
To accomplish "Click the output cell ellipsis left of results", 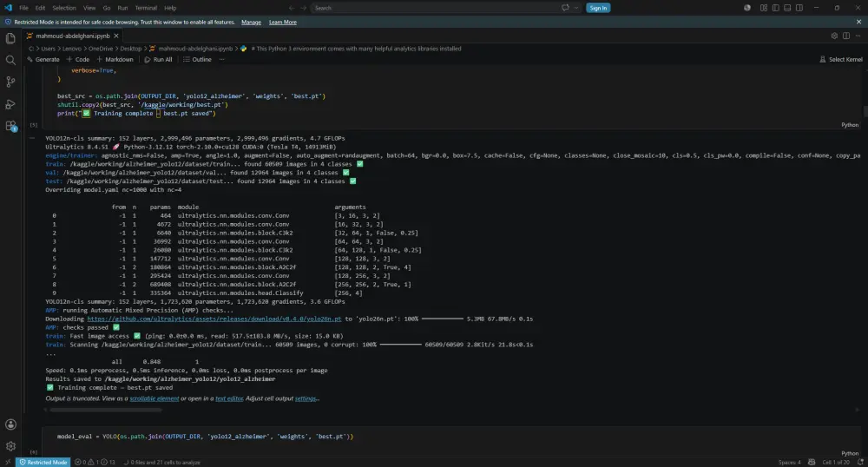I will [x=32, y=138].
